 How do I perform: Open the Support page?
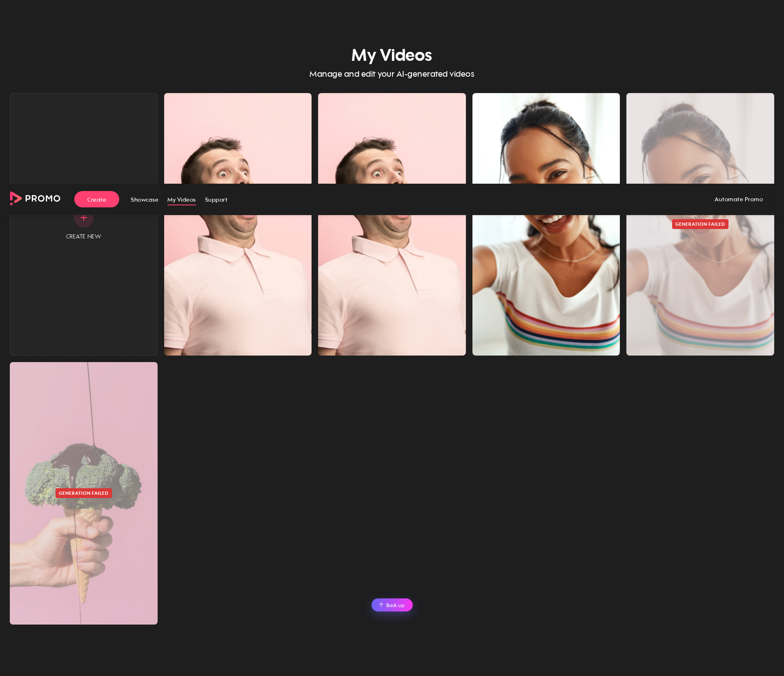216,200
